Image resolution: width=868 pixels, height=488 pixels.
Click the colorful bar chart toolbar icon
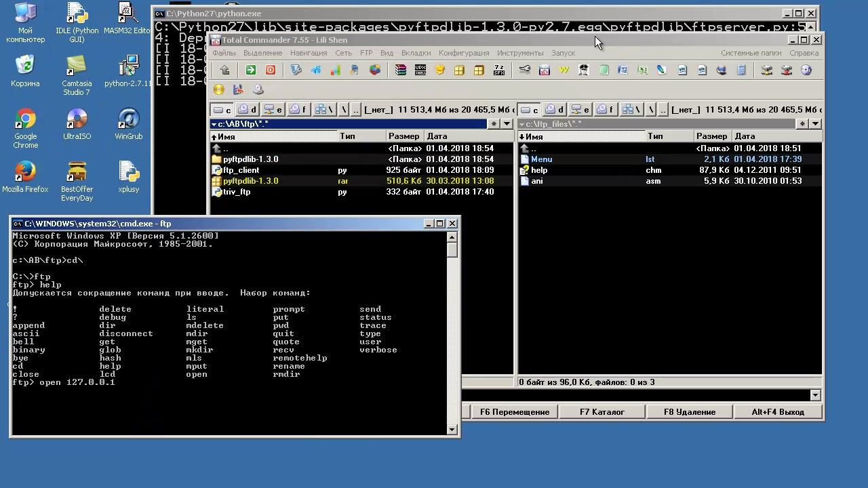[x=335, y=70]
